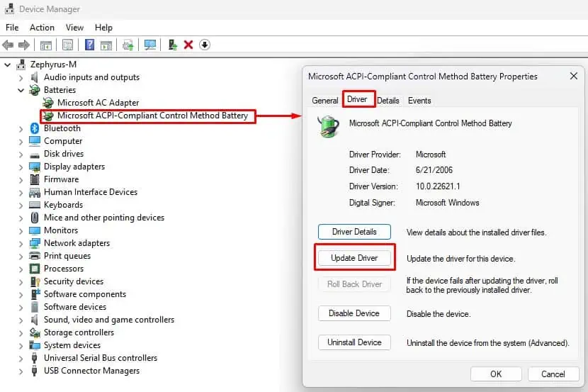The height and width of the screenshot is (392, 588).
Task: Click the red X uninstall device icon
Action: 188,45
